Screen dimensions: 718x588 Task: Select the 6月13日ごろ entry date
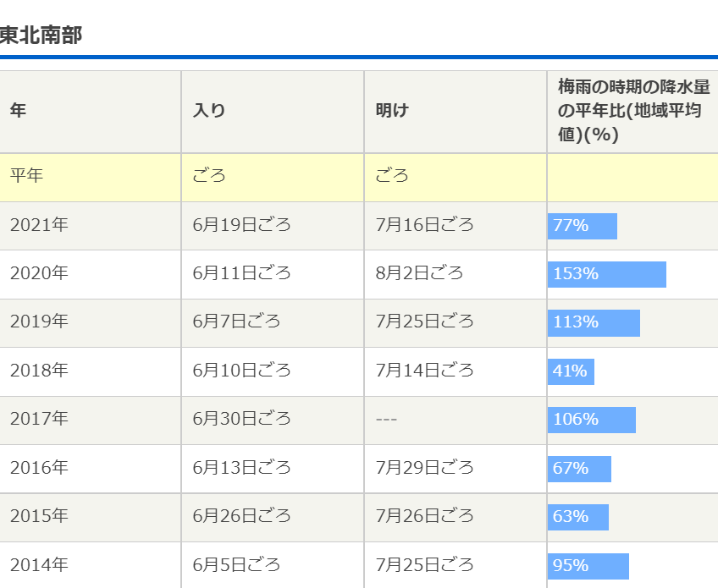[x=242, y=468]
